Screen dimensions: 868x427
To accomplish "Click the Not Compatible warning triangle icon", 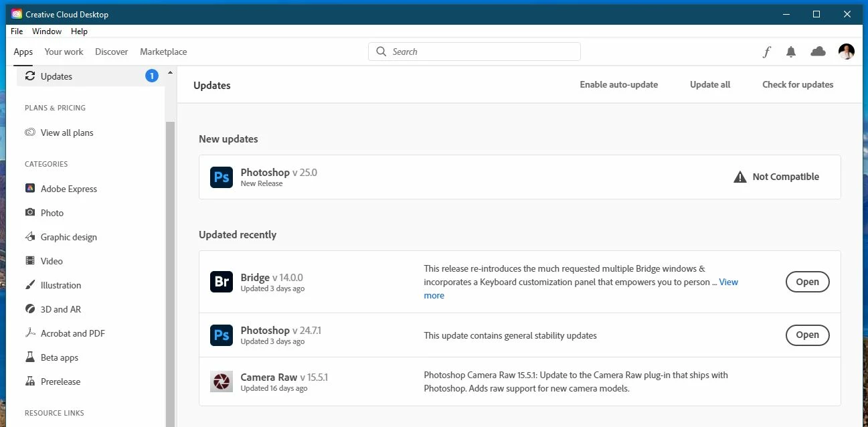I will click(740, 177).
